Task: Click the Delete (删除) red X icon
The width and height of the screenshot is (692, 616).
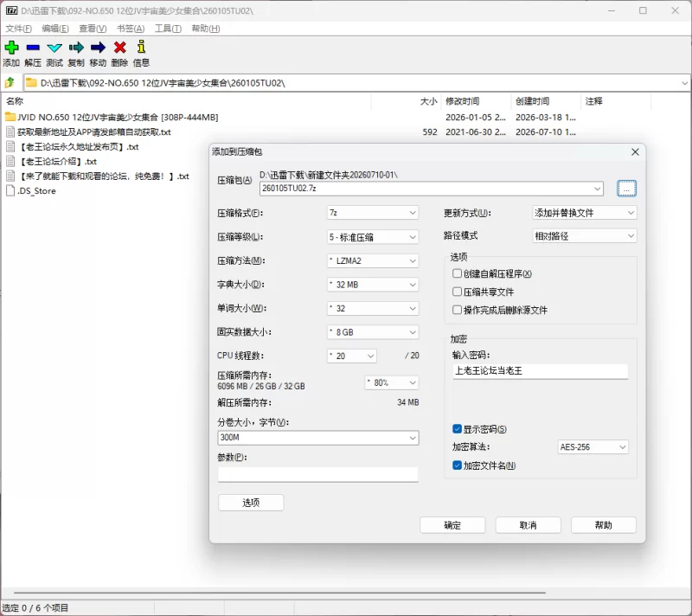Action: click(x=119, y=48)
